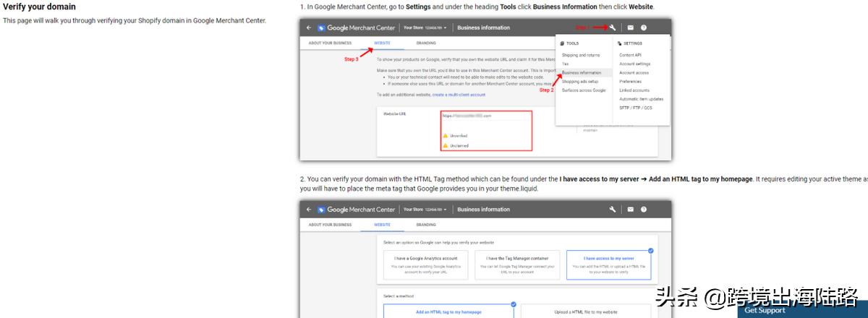Select the About Your Business tab above the verification options
Viewport: 868px width, 318px height.
coord(331,225)
